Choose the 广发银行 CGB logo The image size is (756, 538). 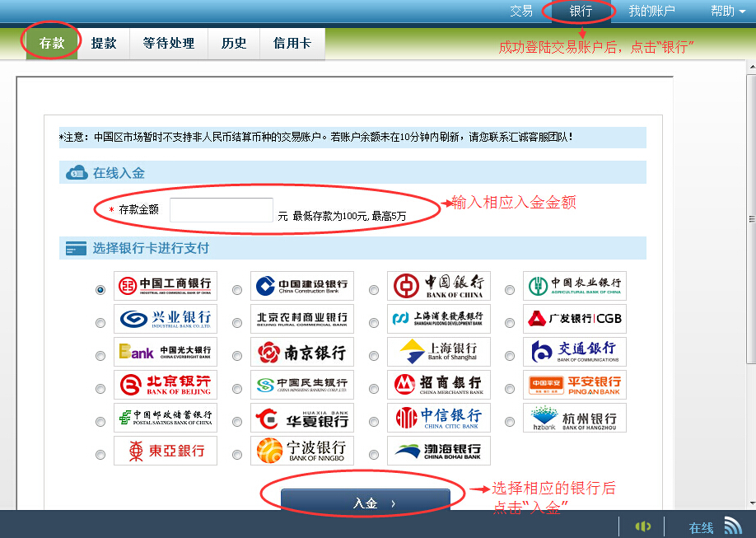[x=575, y=319]
